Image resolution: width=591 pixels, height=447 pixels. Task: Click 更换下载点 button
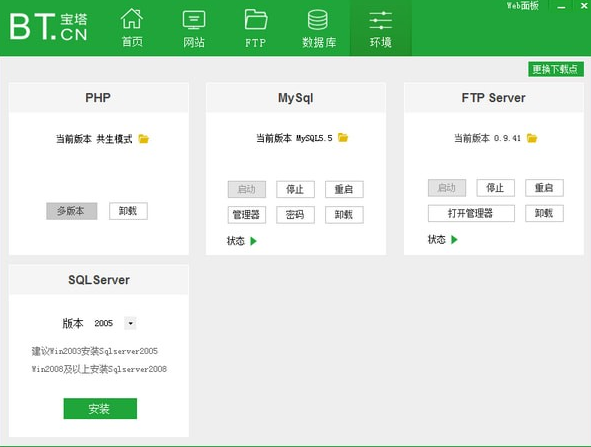(x=556, y=69)
